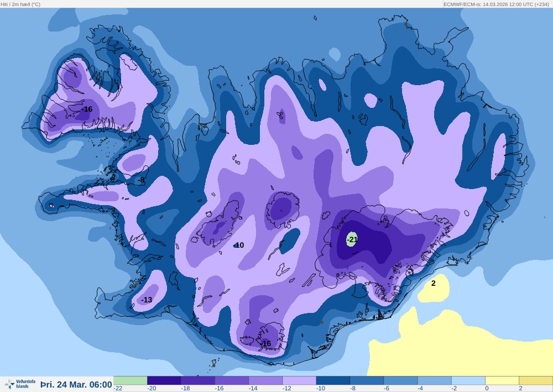Click the -6 legend tick label
The width and height of the screenshot is (553, 392).
click(386, 388)
